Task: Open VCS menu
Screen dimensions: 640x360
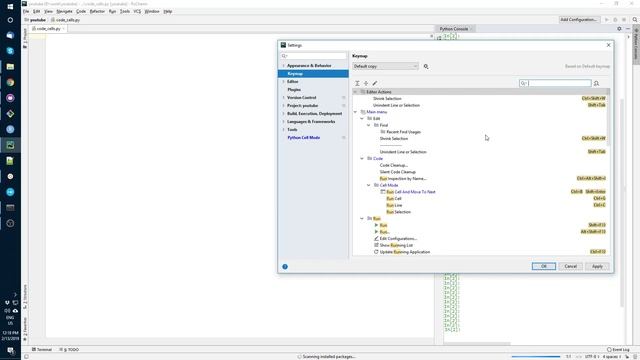Action: pyautogui.click(x=137, y=11)
